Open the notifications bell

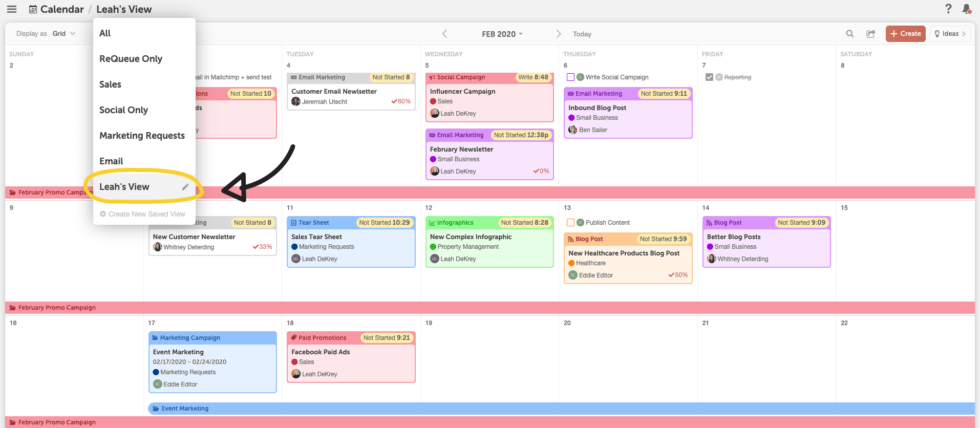pyautogui.click(x=966, y=9)
